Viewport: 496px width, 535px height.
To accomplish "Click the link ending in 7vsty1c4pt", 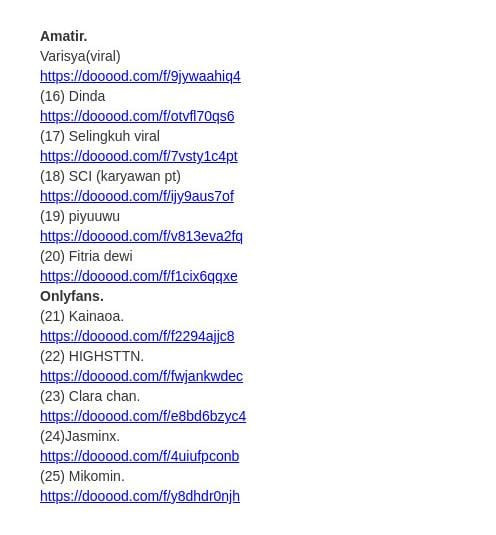I will tap(139, 156).
